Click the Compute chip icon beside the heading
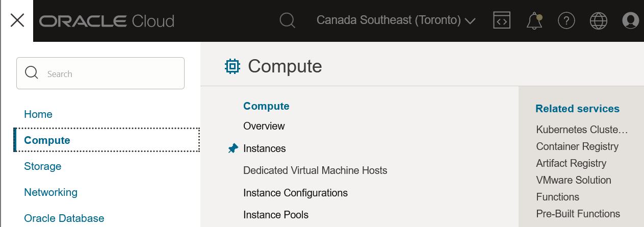This screenshot has width=644, height=227. 233,66
